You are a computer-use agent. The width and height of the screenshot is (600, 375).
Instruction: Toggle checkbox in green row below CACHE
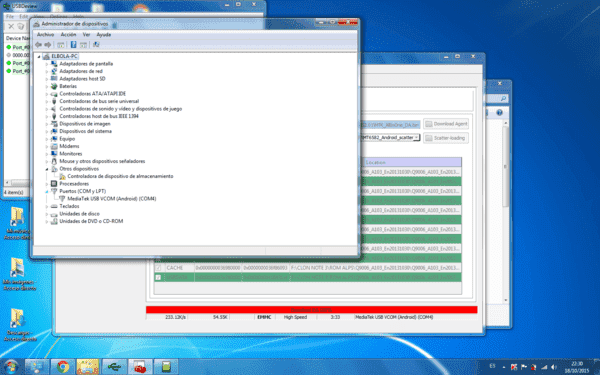pyautogui.click(x=158, y=277)
